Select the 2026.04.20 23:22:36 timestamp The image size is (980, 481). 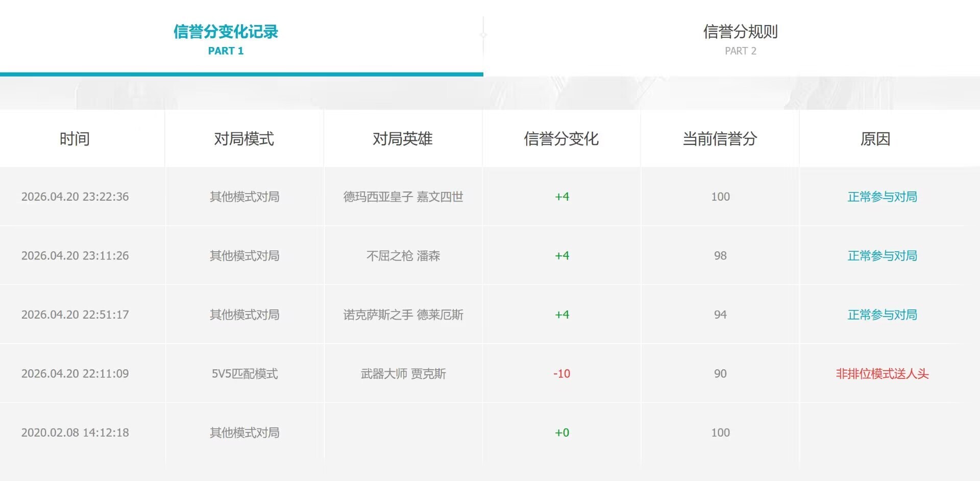point(75,197)
